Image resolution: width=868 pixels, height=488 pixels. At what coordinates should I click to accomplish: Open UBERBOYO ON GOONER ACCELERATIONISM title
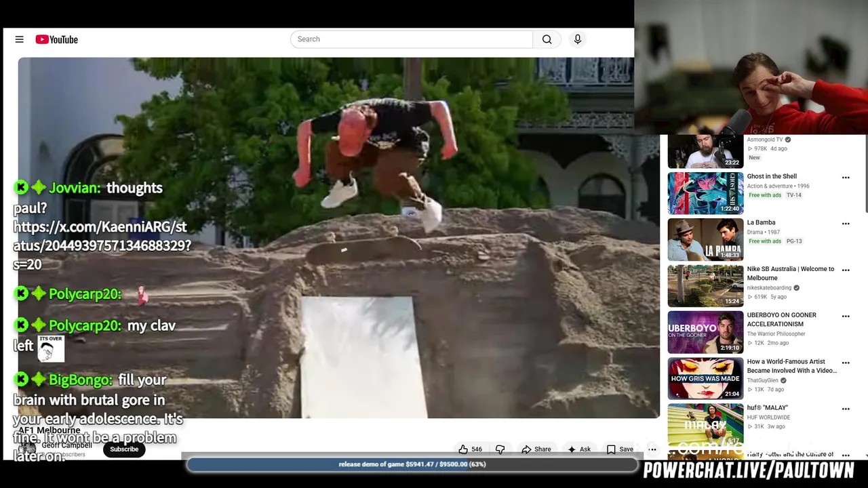(782, 319)
